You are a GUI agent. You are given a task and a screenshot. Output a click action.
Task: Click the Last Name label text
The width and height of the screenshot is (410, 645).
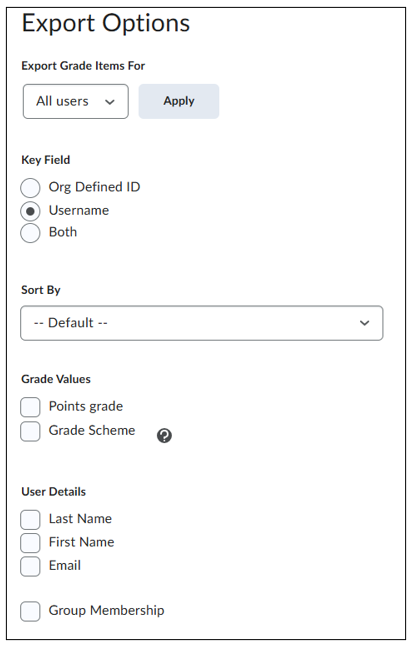tap(80, 519)
